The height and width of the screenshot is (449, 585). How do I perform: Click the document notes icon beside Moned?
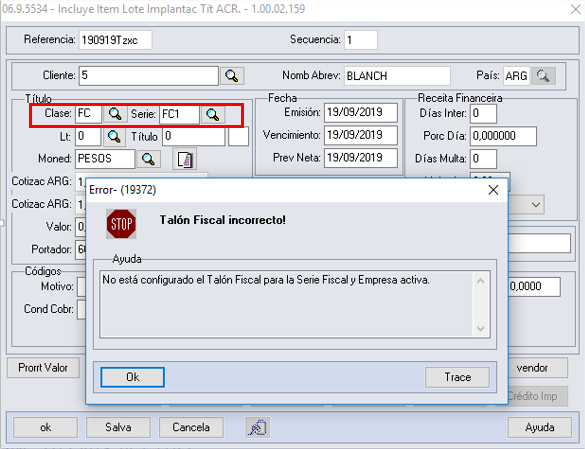coord(185,159)
